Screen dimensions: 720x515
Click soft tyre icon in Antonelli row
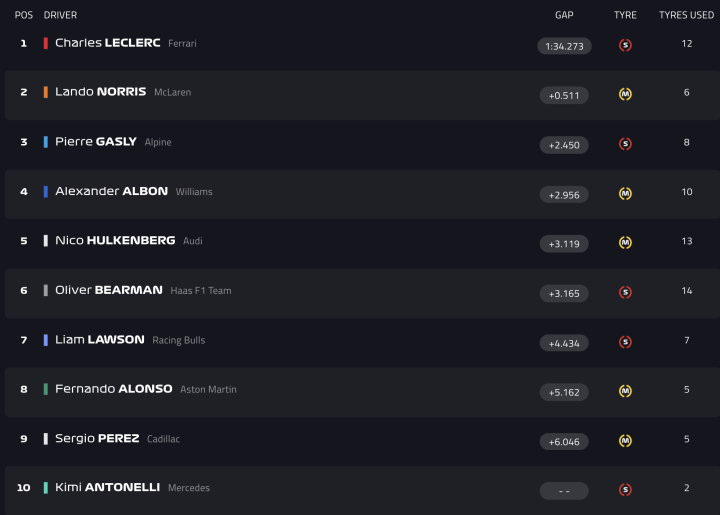click(x=625, y=490)
